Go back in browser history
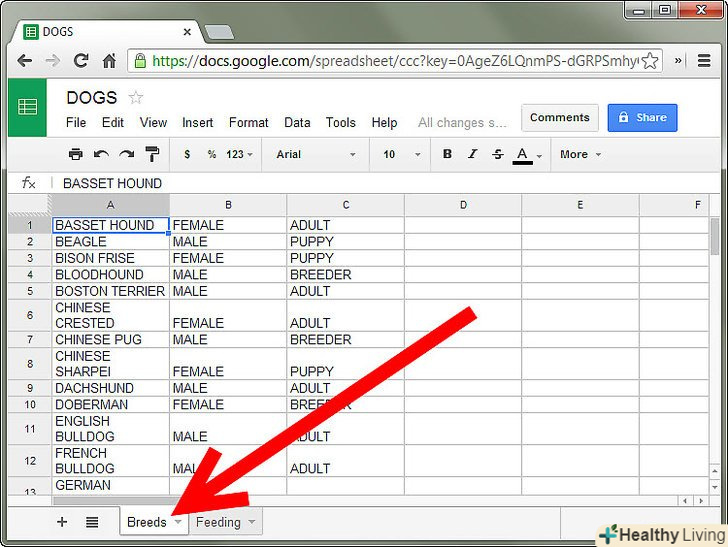728x547 pixels. (x=24, y=61)
